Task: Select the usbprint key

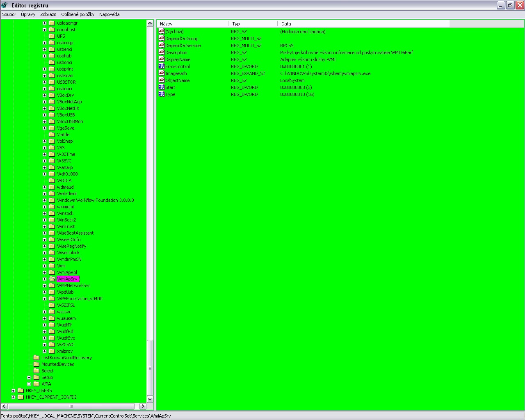Action: 65,69
